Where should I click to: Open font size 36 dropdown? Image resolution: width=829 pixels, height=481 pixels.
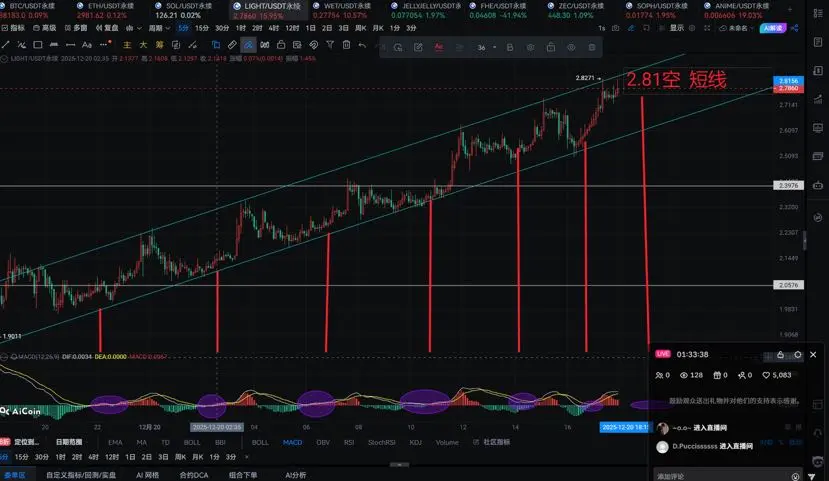(486, 48)
